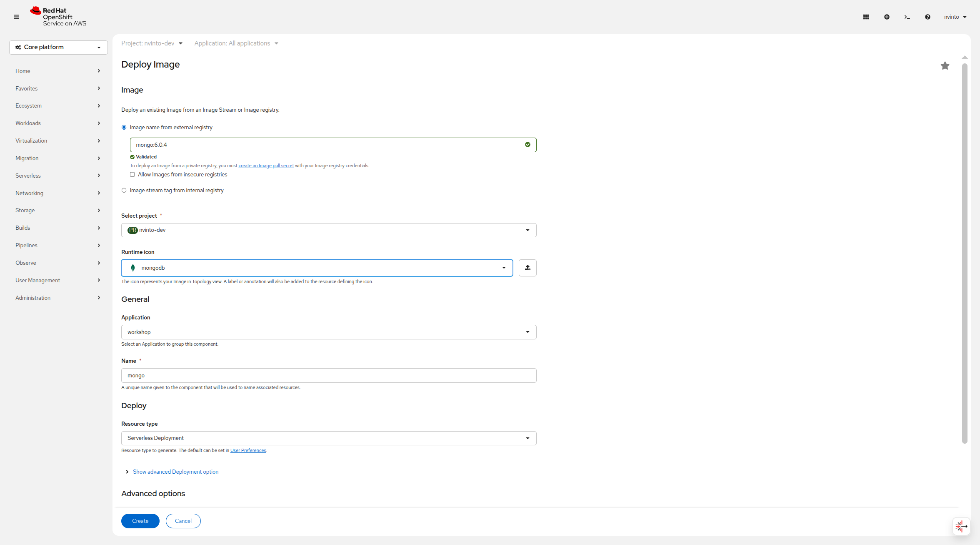Screen dimensions: 980x545
Task: Expand the Workloads navigation section
Action: (x=58, y=123)
